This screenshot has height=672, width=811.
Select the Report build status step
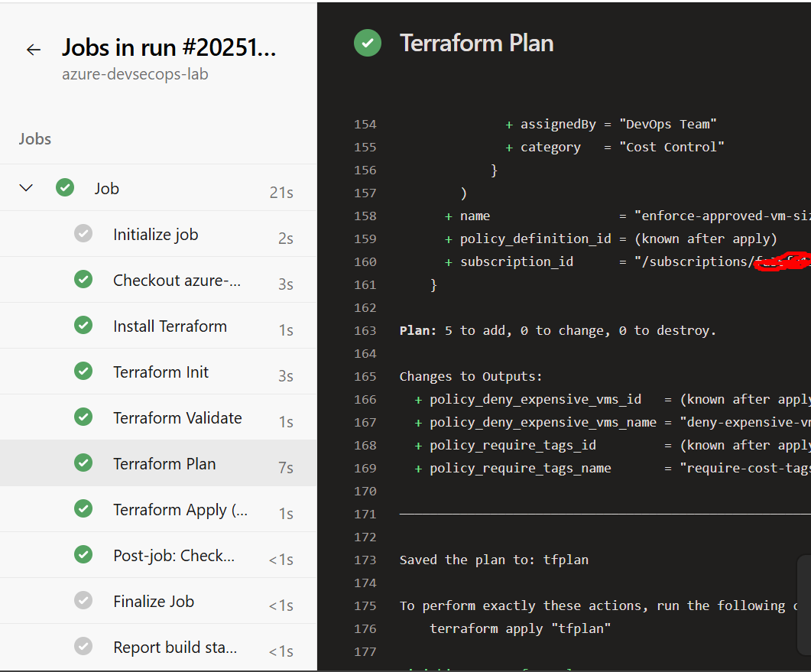174,648
